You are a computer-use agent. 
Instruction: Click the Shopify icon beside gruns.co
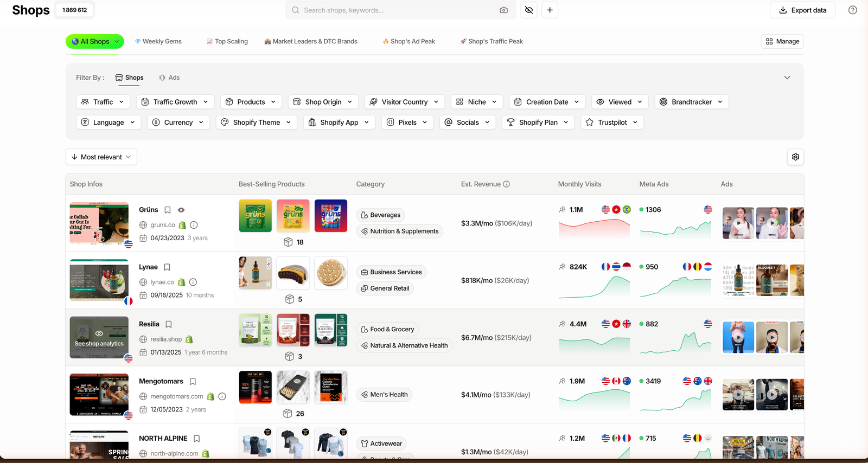(x=182, y=225)
